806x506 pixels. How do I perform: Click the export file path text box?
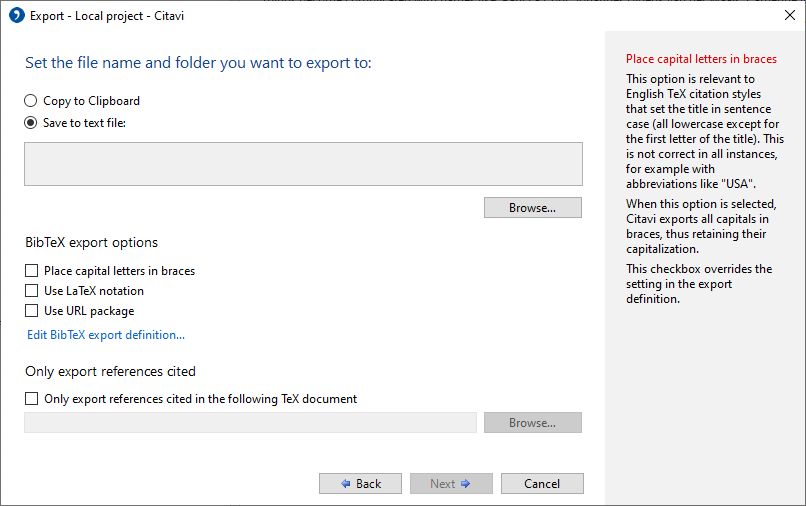(303, 164)
